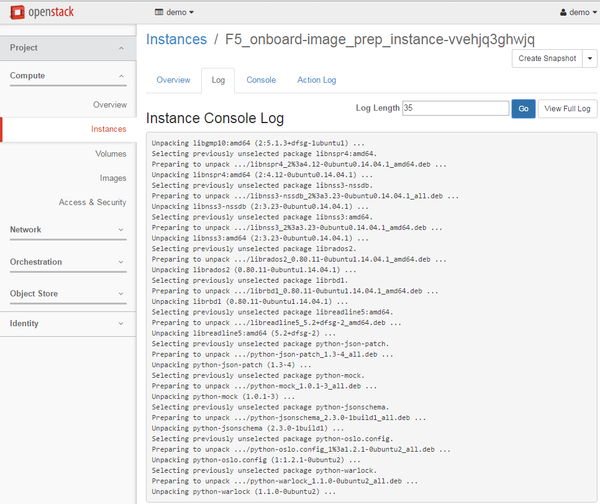Image resolution: width=600 pixels, height=504 pixels.
Task: Click line 'Unpacking python-jsonschema (2.3.0-1build1)'
Action: [248, 428]
